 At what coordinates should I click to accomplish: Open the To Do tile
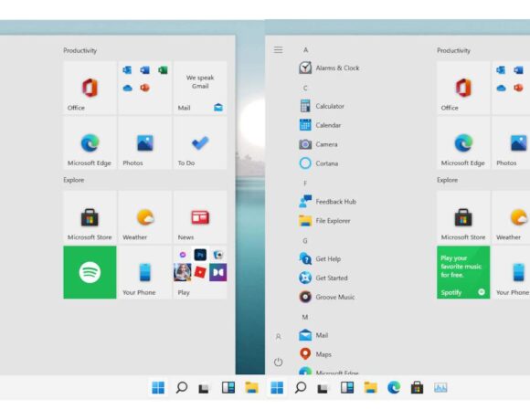tap(200, 143)
